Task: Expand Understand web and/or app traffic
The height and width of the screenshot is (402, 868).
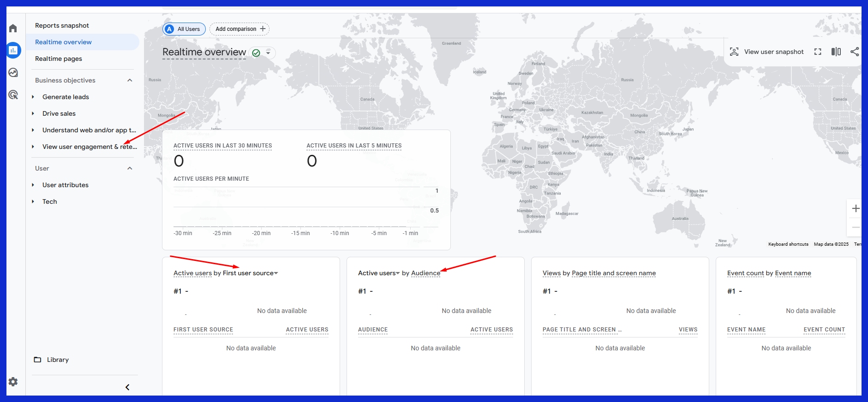Action: pos(33,130)
